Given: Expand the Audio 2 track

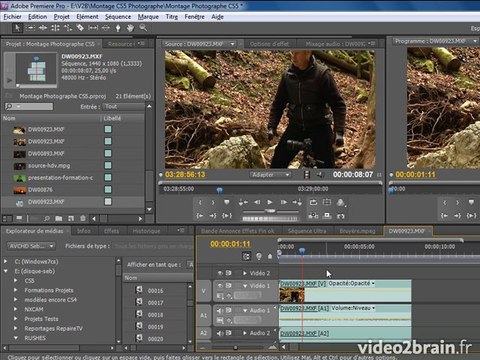Looking at the screenshot, I should coord(245,333).
